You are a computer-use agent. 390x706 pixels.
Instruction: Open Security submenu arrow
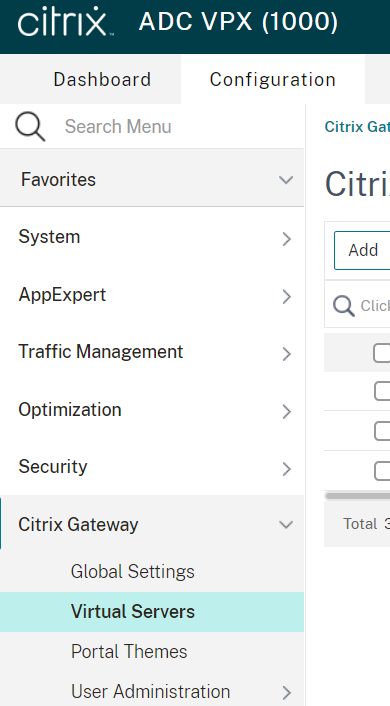pos(286,469)
